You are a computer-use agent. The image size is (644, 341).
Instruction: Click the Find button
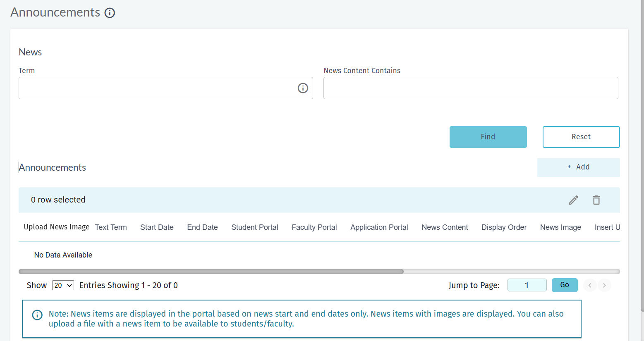[488, 137]
